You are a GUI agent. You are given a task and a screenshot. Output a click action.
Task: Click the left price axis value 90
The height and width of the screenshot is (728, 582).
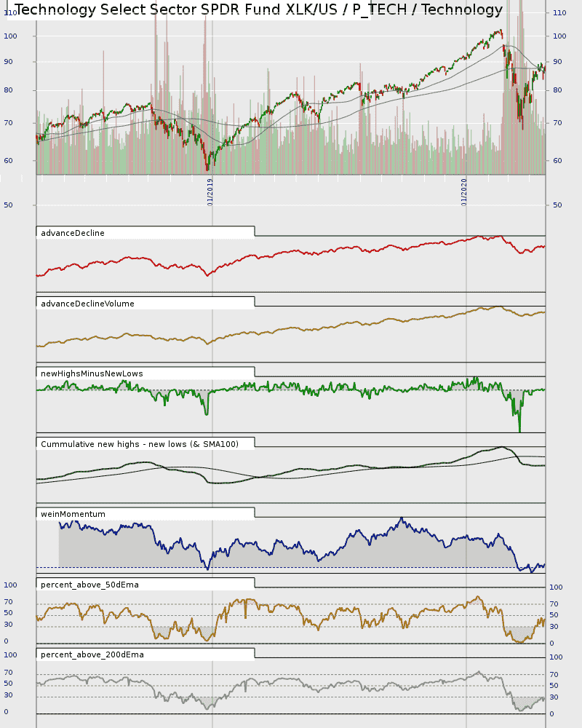point(8,62)
